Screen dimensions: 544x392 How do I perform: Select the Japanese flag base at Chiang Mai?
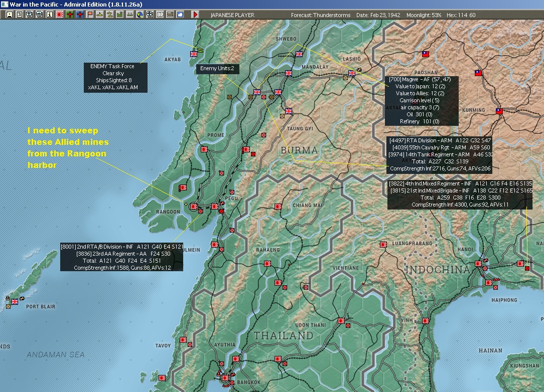point(278,207)
